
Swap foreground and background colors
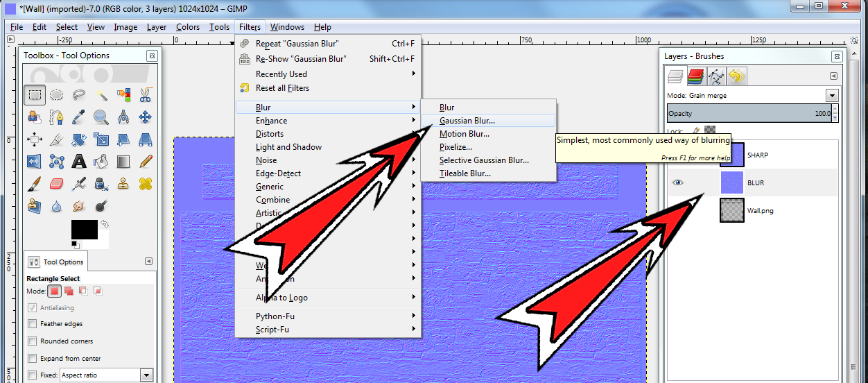click(x=104, y=224)
